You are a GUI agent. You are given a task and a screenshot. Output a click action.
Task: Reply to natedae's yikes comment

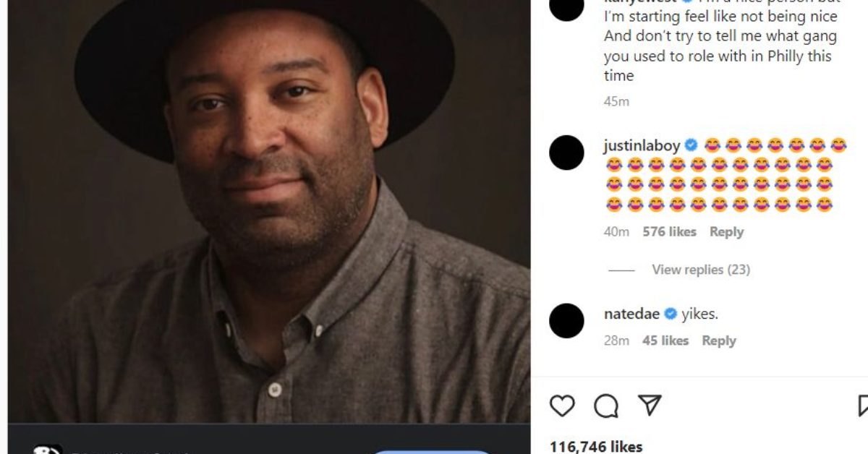tap(720, 340)
